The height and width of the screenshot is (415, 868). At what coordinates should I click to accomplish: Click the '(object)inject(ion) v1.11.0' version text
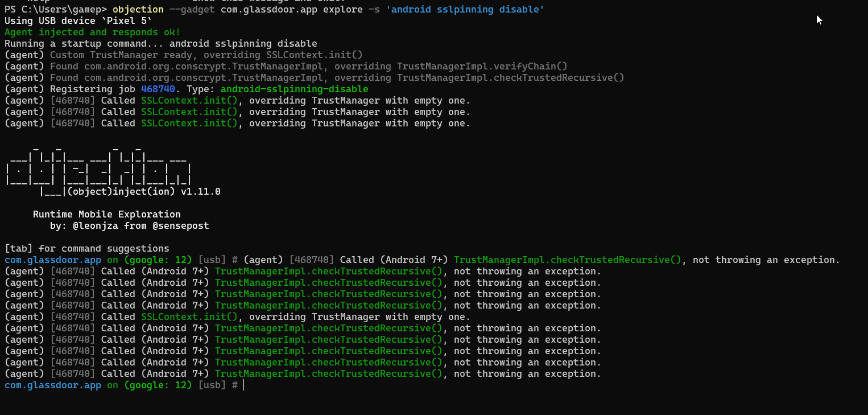click(x=144, y=192)
